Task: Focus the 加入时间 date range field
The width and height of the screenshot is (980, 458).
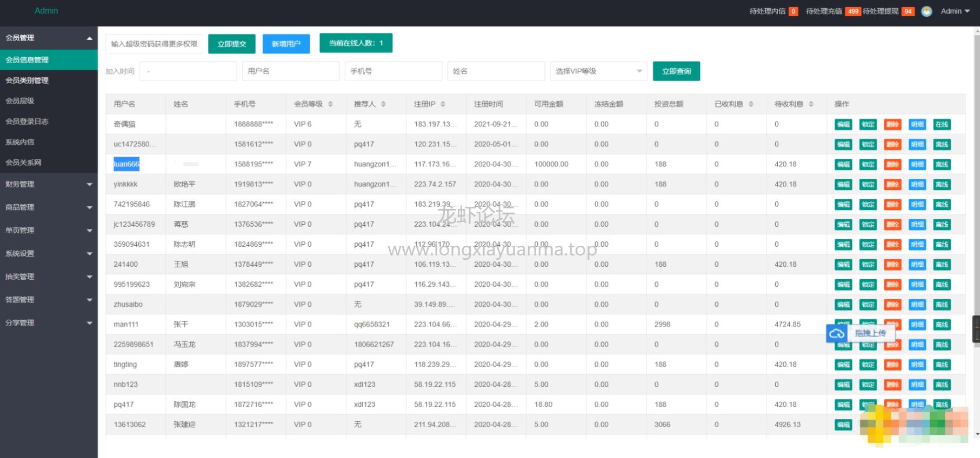Action: [188, 71]
